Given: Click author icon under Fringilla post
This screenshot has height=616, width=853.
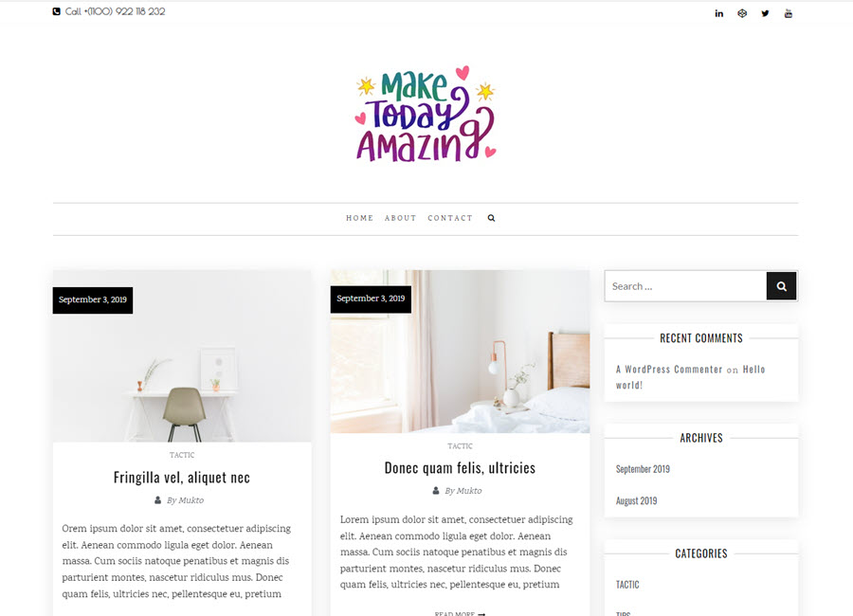Looking at the screenshot, I should 157,500.
